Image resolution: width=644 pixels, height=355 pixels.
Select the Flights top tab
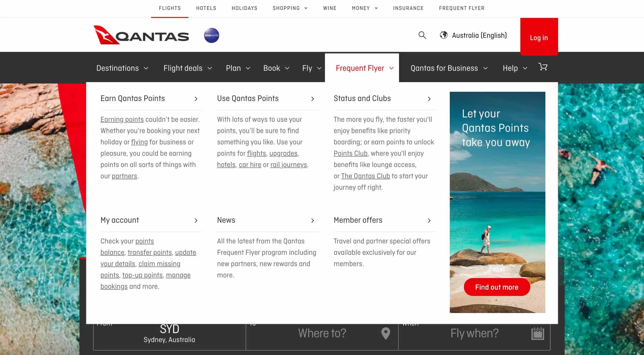coord(170,8)
